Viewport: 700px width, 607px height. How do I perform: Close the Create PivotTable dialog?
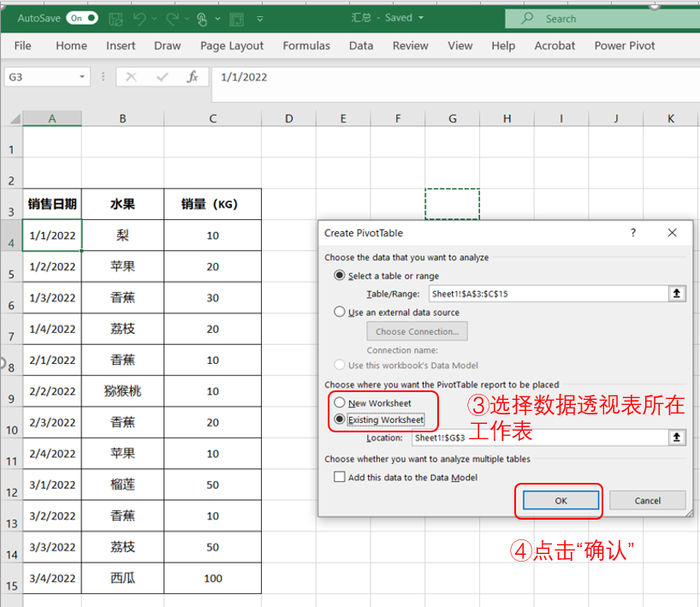click(672, 233)
